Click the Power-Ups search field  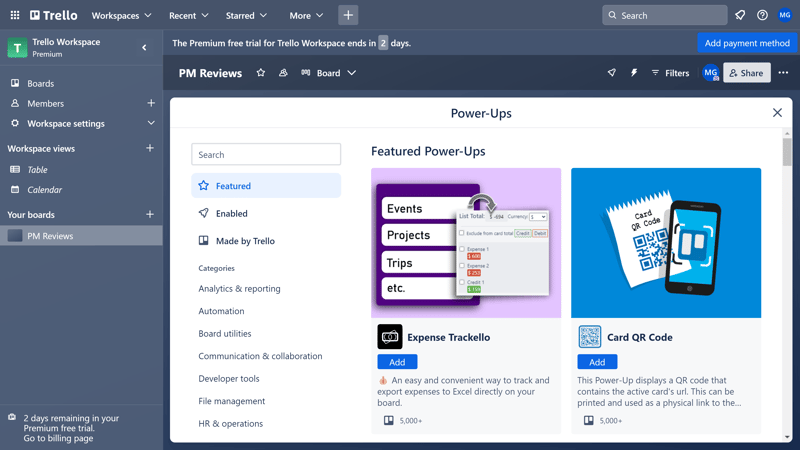coord(266,154)
